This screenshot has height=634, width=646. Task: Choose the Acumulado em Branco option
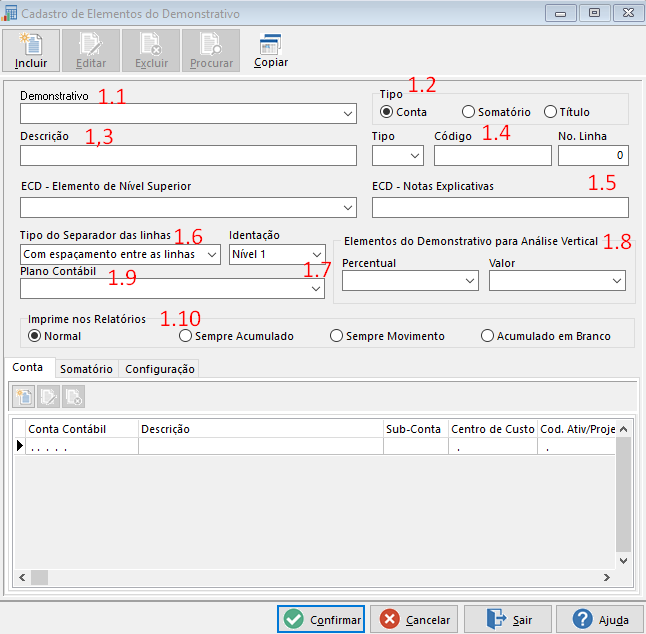pos(545,336)
